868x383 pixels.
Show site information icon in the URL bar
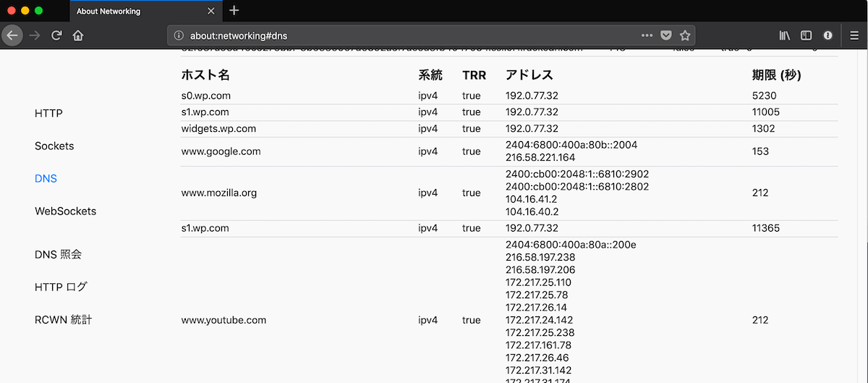[x=179, y=35]
